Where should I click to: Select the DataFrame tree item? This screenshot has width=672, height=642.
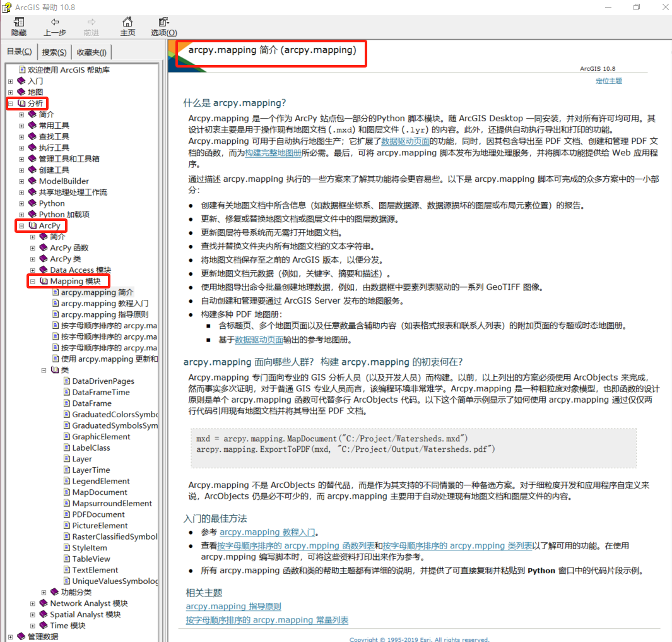tap(91, 403)
